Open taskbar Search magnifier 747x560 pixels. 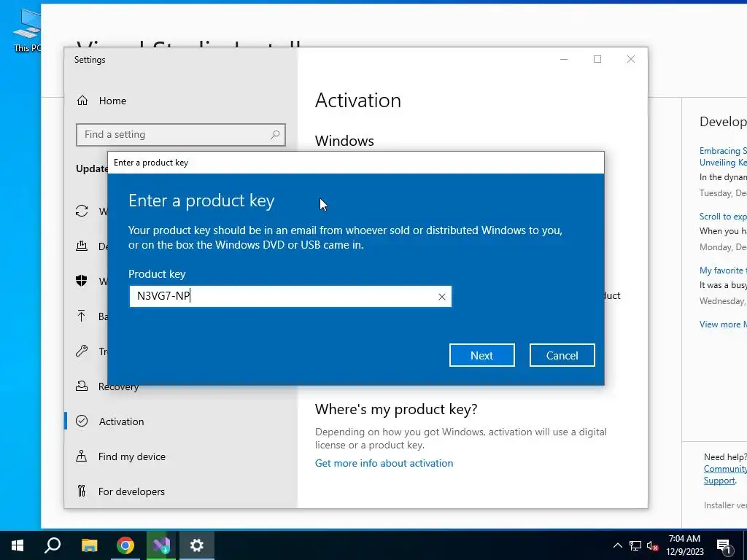(x=53, y=545)
